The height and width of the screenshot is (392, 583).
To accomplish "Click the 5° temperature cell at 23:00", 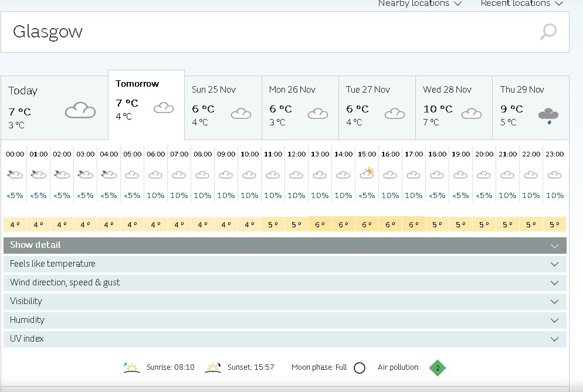I will coord(554,224).
